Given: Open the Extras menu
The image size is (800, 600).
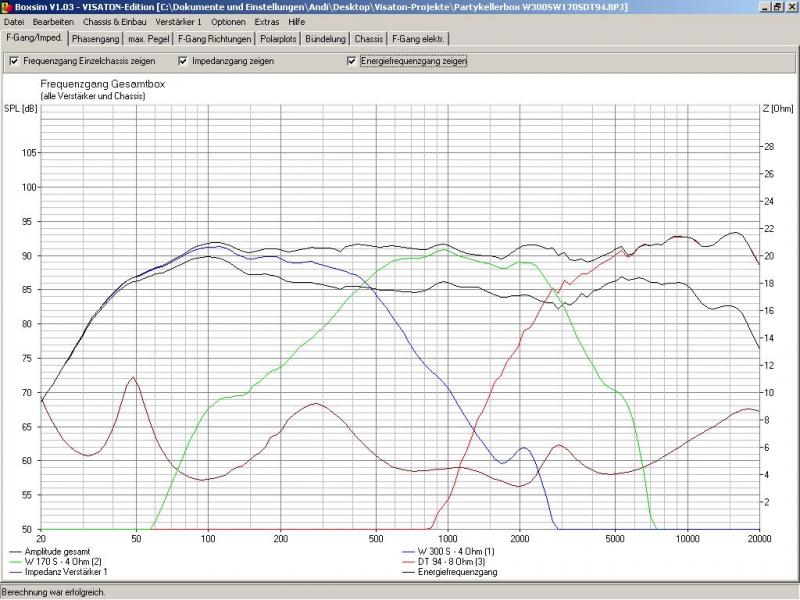Looking at the screenshot, I should tap(267, 22).
